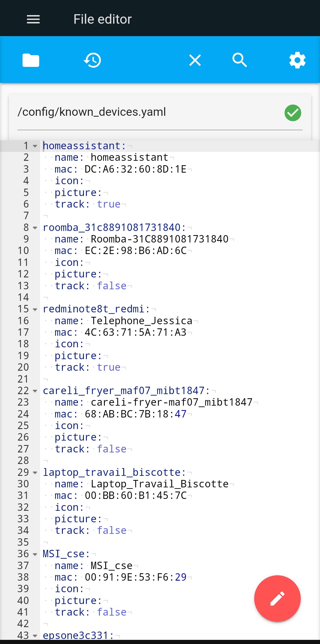Click the green checkmark validation icon
The height and width of the screenshot is (644, 320).
point(293,113)
